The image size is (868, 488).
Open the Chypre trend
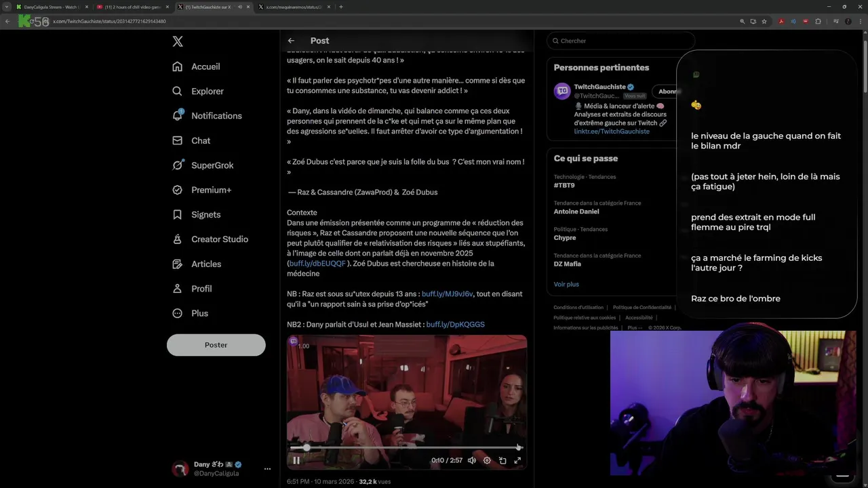point(565,238)
